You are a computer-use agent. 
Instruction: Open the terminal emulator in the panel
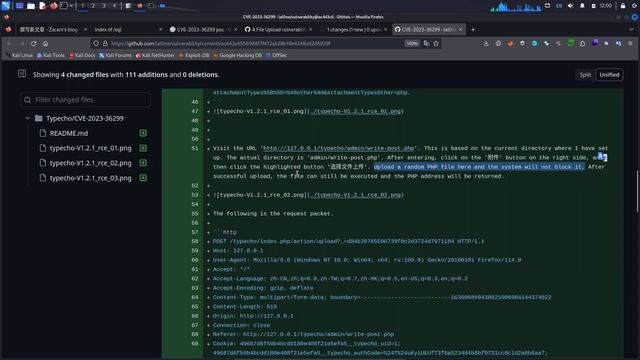[x=64, y=6]
